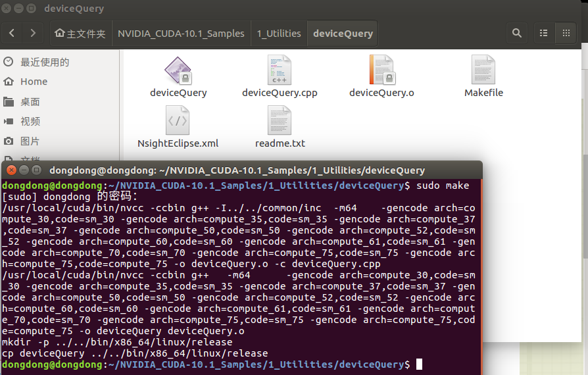
Task: Minimize the terminal window
Action: pyautogui.click(x=24, y=170)
